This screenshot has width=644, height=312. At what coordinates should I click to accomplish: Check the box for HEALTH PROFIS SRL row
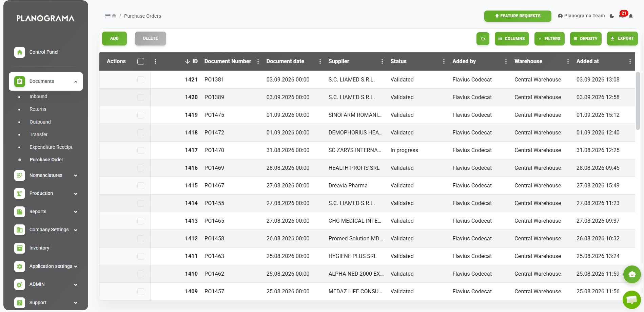(141, 168)
